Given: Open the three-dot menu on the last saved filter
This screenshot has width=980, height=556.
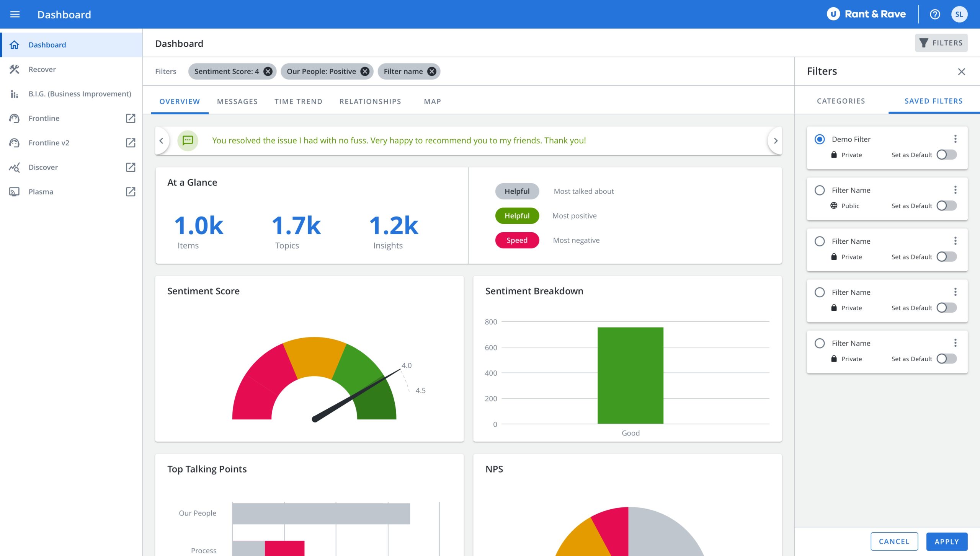Looking at the screenshot, I should (x=955, y=343).
